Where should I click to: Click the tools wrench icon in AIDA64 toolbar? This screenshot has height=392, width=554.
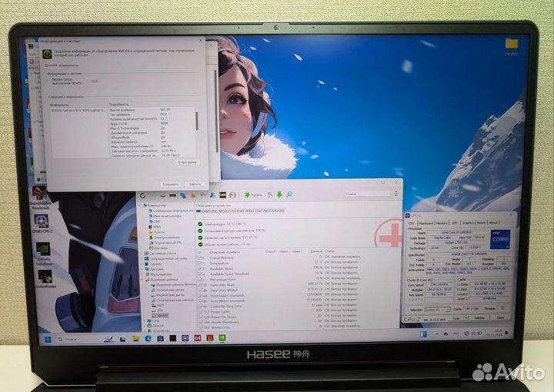270,194
